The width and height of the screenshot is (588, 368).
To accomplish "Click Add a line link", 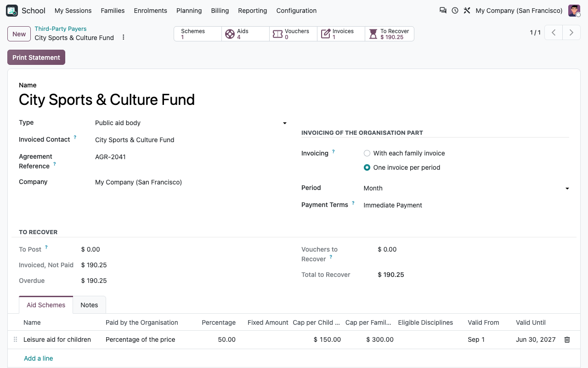I will click(39, 358).
